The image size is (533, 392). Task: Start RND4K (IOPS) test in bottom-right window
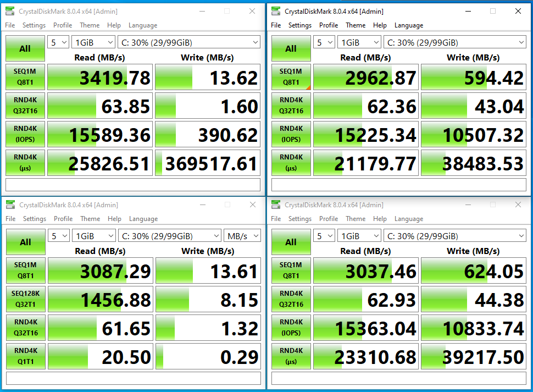[x=291, y=328]
